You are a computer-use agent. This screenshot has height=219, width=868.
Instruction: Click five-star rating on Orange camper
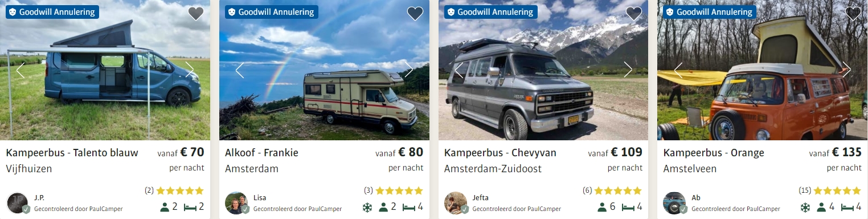pos(837,190)
